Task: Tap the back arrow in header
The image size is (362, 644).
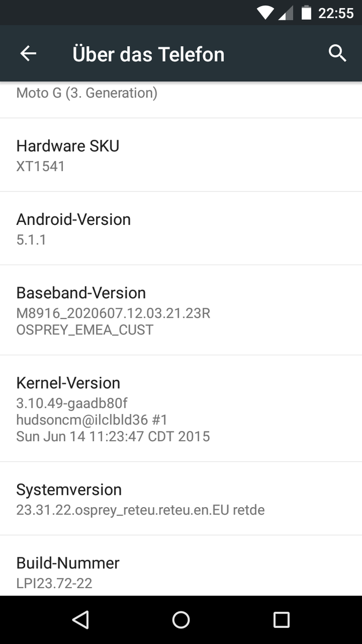Action: [28, 53]
